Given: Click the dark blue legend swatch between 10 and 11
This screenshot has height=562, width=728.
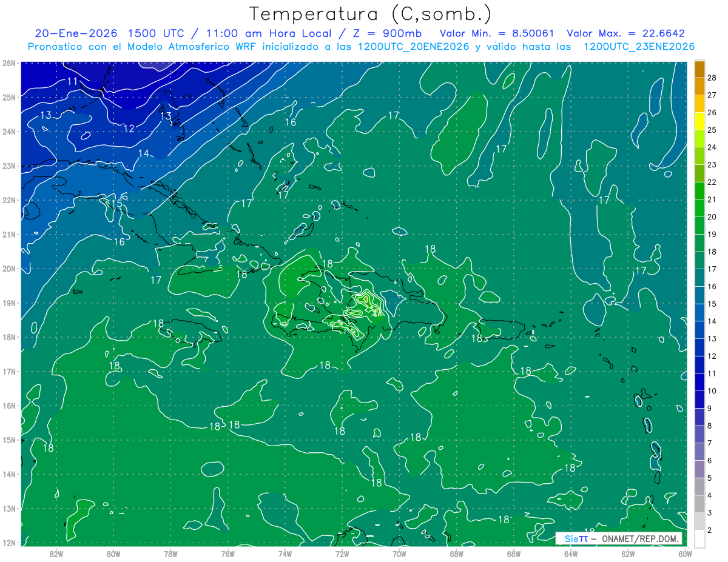Looking at the screenshot, I should pos(699,382).
